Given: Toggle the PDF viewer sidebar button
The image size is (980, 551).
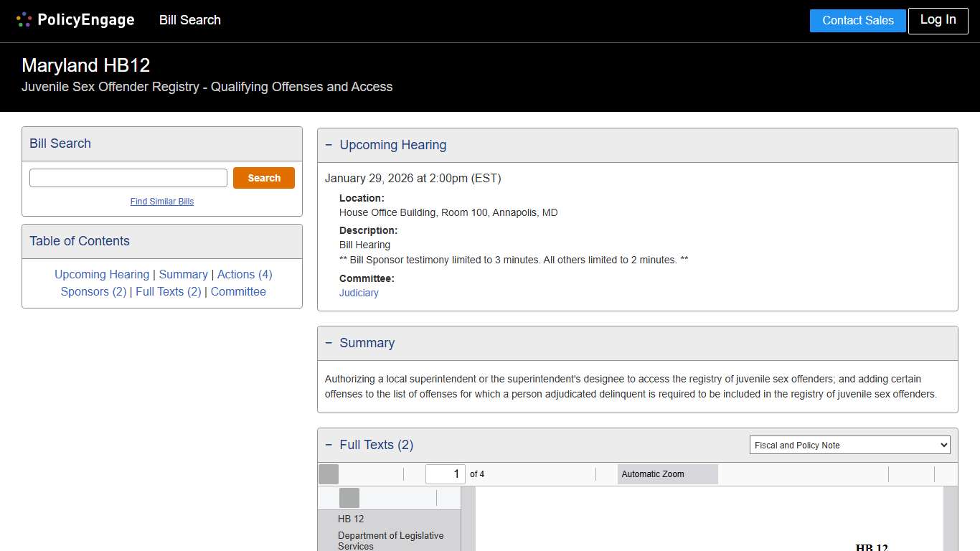Looking at the screenshot, I should (329, 474).
